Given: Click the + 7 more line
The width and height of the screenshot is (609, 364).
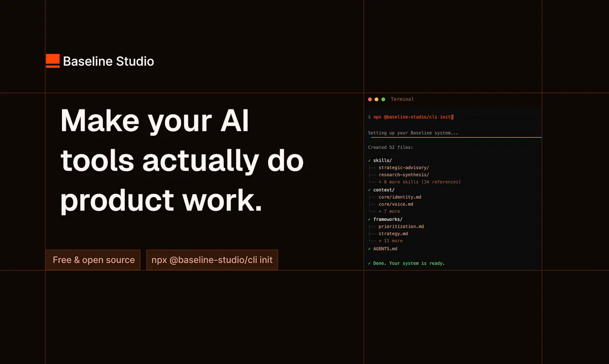Looking at the screenshot, I should pos(389,211).
